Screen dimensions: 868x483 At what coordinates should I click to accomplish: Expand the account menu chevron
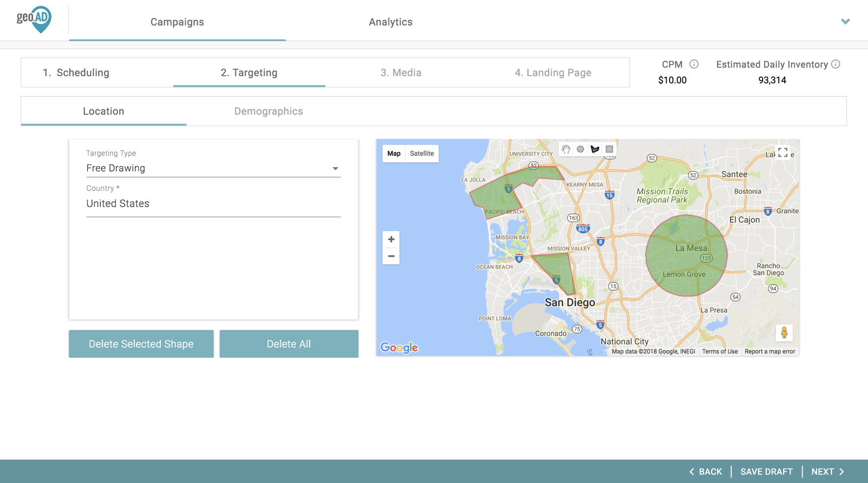(x=845, y=21)
